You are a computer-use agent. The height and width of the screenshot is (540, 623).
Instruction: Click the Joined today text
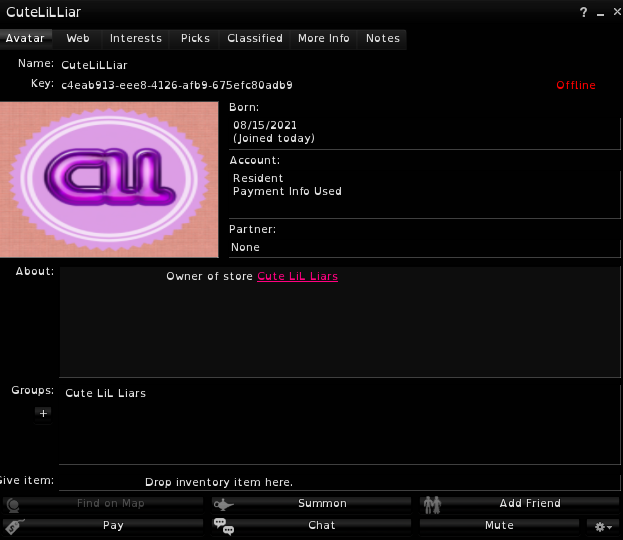coord(274,139)
